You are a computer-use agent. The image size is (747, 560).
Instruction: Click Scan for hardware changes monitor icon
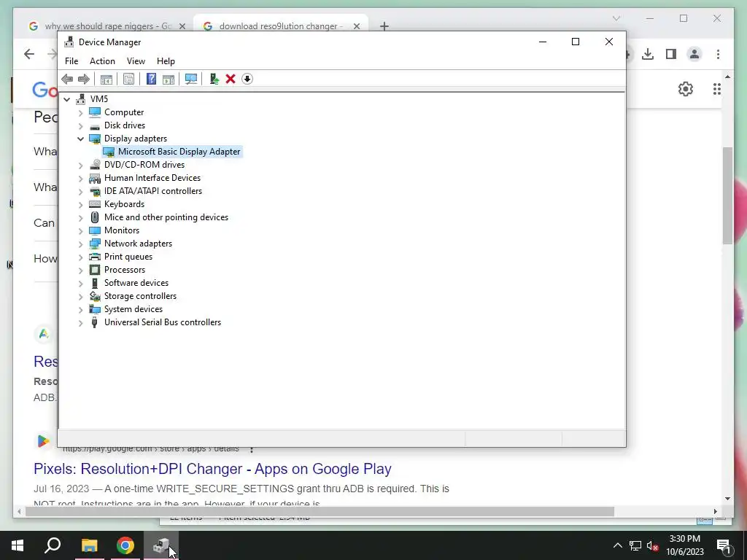[x=191, y=79]
